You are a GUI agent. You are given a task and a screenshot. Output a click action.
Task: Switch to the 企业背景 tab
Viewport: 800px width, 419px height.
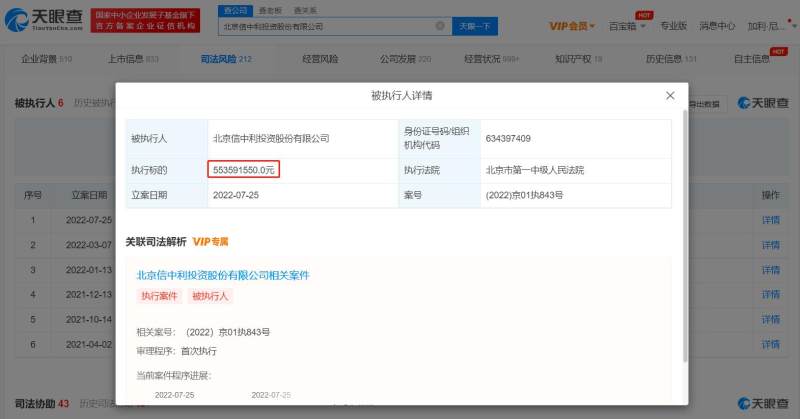coord(46,59)
